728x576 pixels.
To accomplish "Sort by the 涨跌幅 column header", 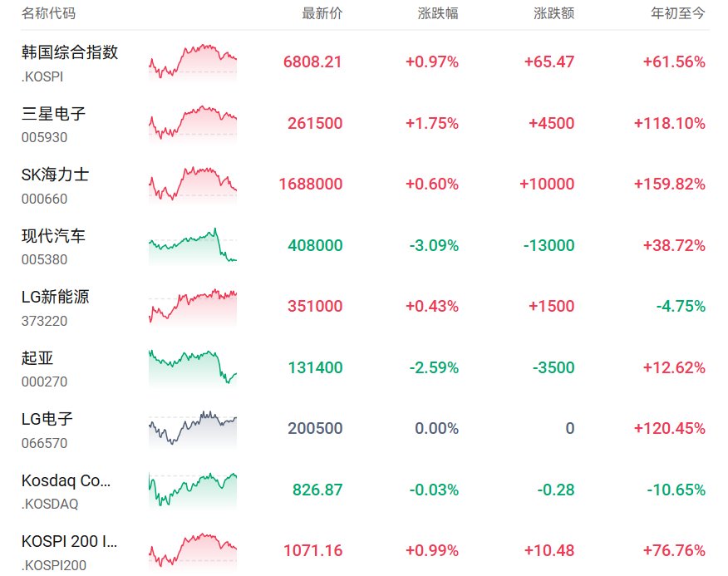I will coord(438,13).
